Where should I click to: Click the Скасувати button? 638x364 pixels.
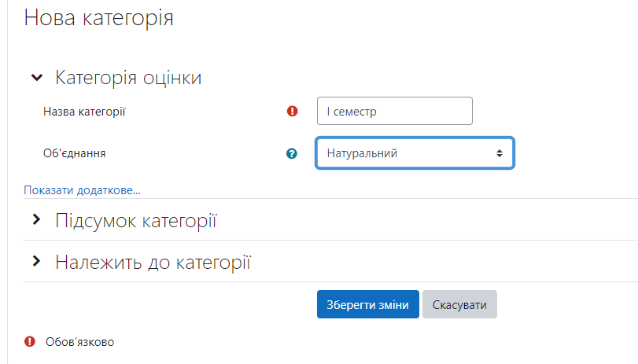click(459, 304)
